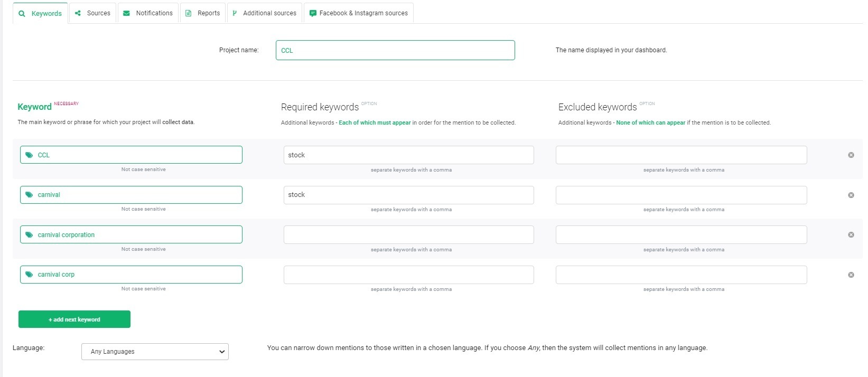Click the carnival corporation keyword field
Screen dimensions: 868x377
(131, 234)
